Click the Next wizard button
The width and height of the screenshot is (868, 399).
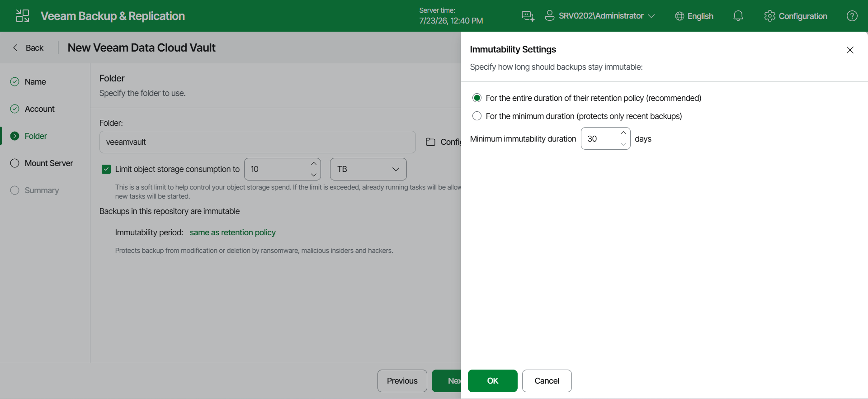click(447, 381)
